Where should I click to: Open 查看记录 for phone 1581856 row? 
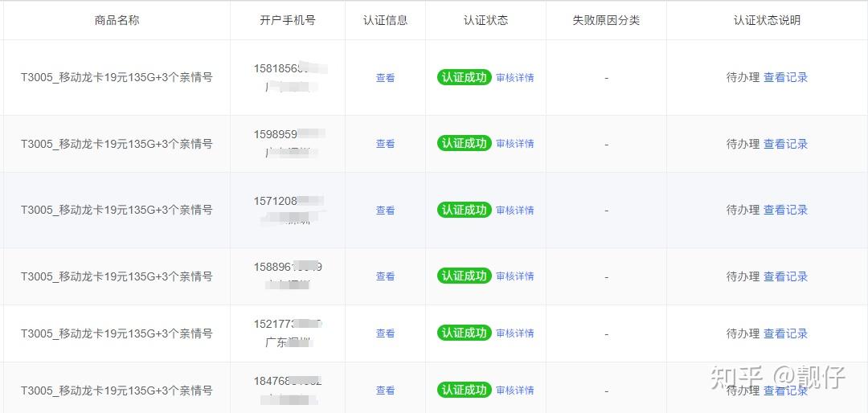(785, 78)
